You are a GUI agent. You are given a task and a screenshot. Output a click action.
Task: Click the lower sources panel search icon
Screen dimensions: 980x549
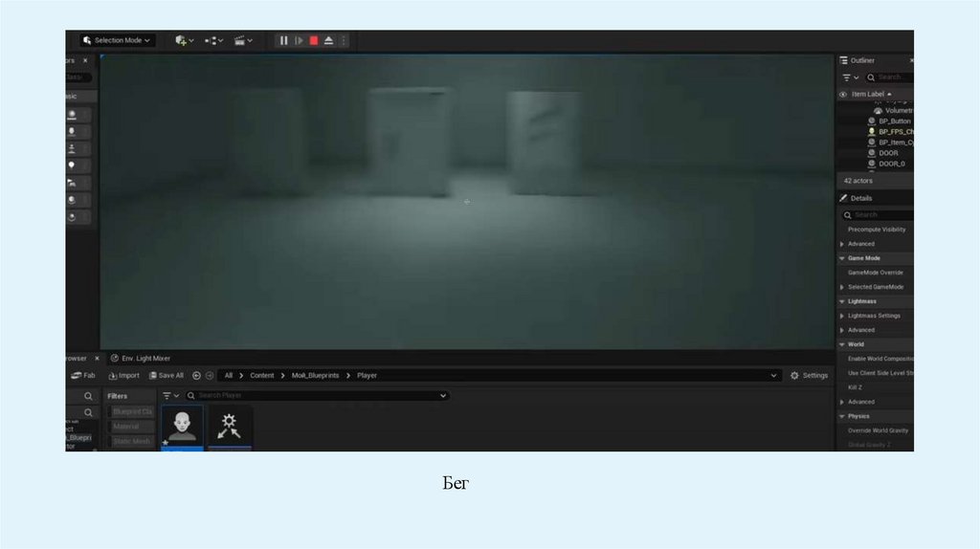point(88,412)
